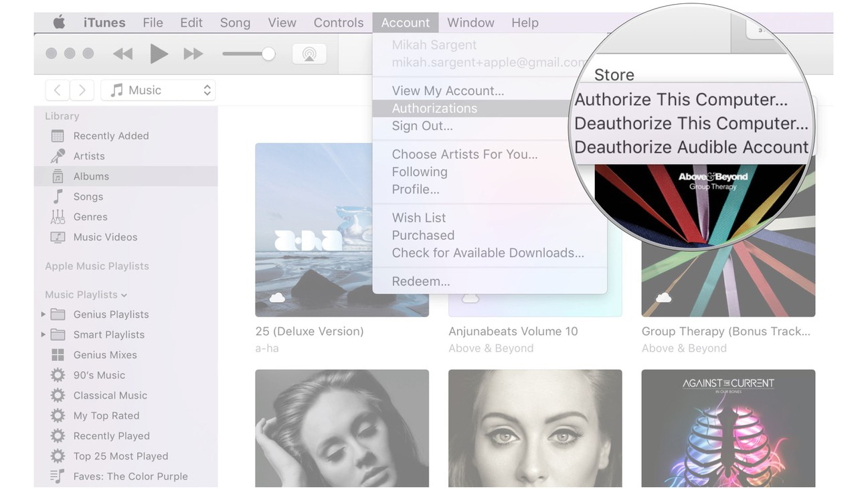Open the Against The Current album artwork
Screen dimensions: 868x489
click(728, 428)
